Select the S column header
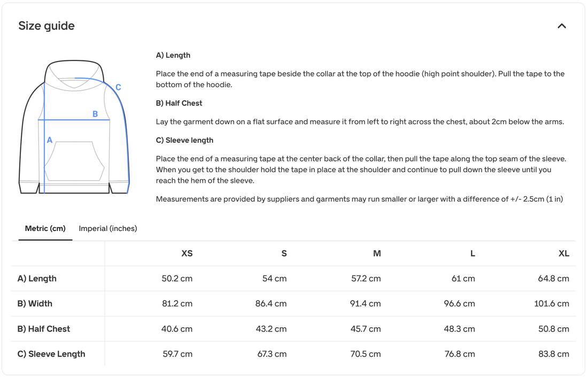Screen dimensions: 588x377 click(x=284, y=253)
